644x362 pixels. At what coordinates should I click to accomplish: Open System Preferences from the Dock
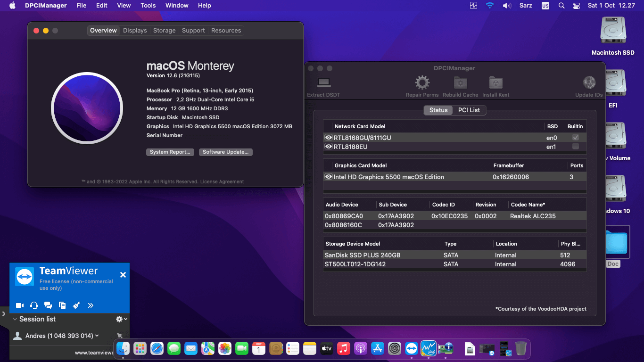click(x=395, y=348)
